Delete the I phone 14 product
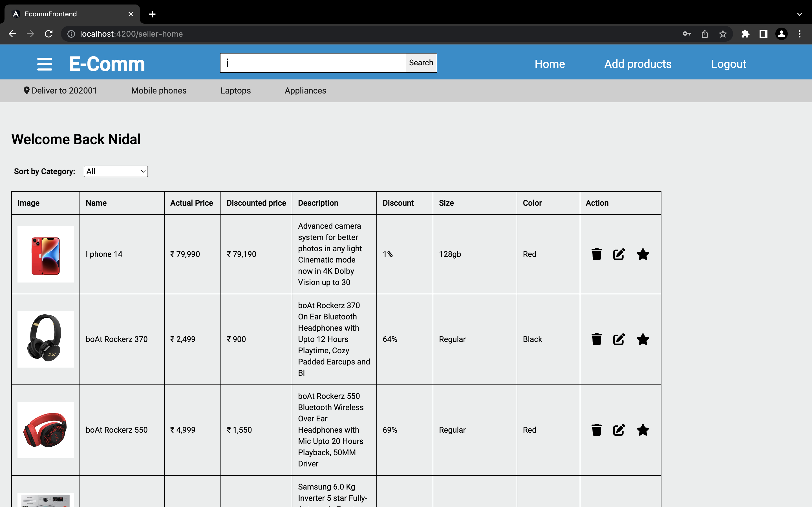This screenshot has width=812, height=507. (x=596, y=254)
